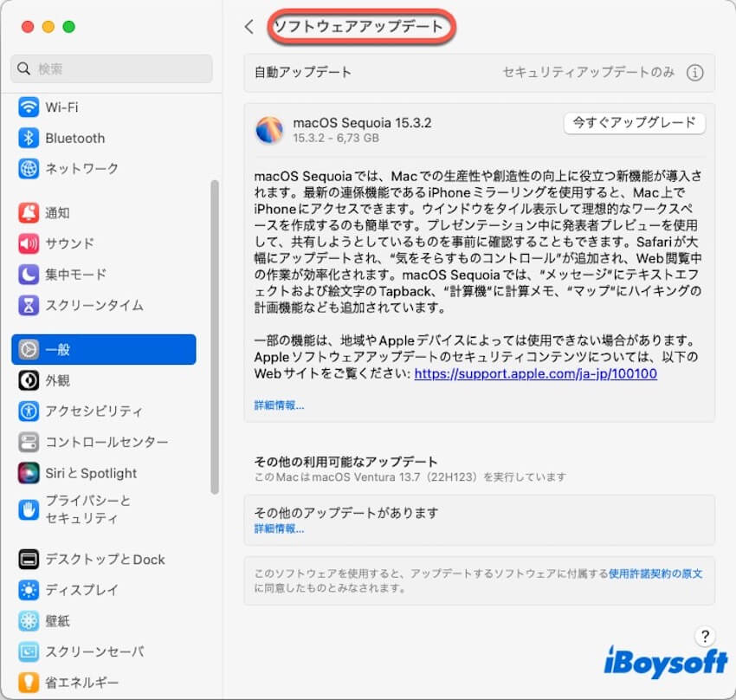Click the info icon beside 自動アップデート
The width and height of the screenshot is (736, 700).
pyautogui.click(x=694, y=73)
